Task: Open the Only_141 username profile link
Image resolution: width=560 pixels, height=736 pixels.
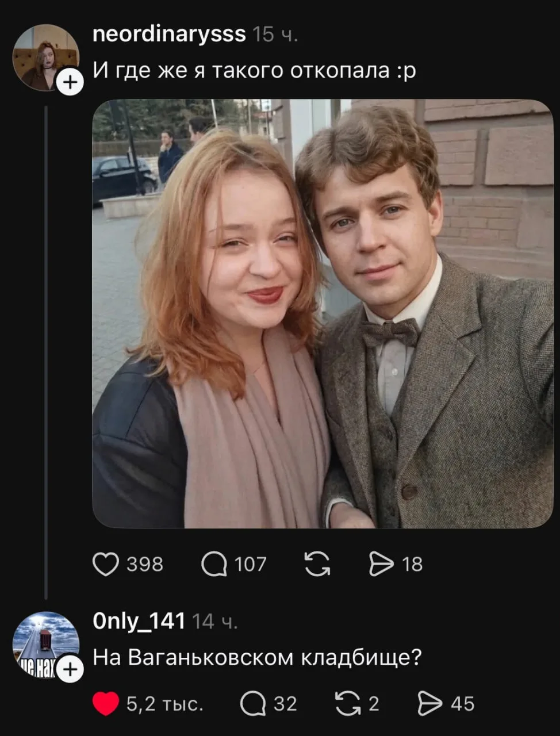Action: coord(139,622)
